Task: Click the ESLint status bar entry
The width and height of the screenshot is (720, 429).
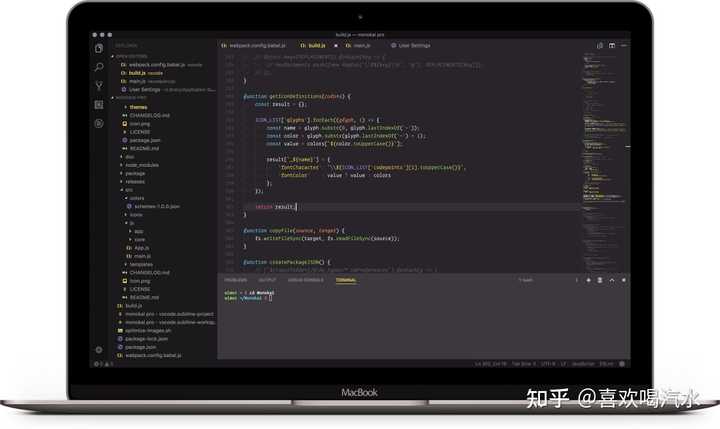Action: (607, 364)
